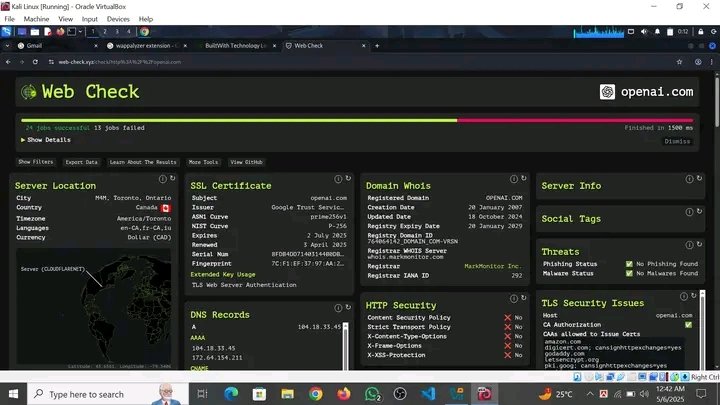Open info for HTTP Security card
This screenshot has height=405, width=720.
coord(513,298)
